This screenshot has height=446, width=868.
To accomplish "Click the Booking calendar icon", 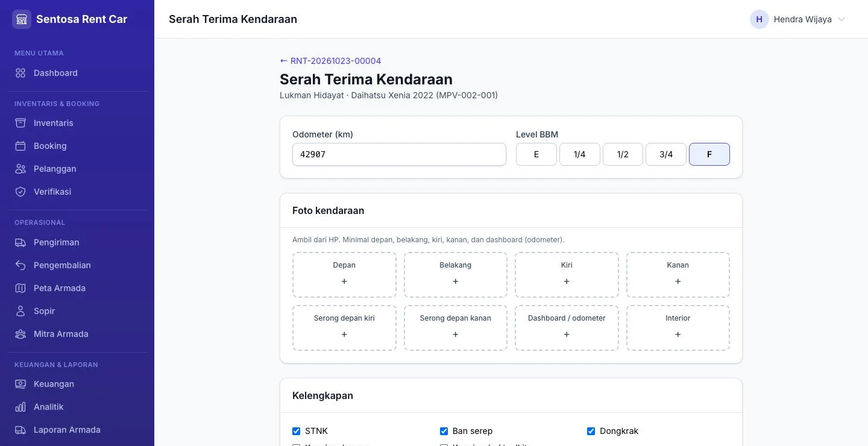I will click(x=20, y=146).
